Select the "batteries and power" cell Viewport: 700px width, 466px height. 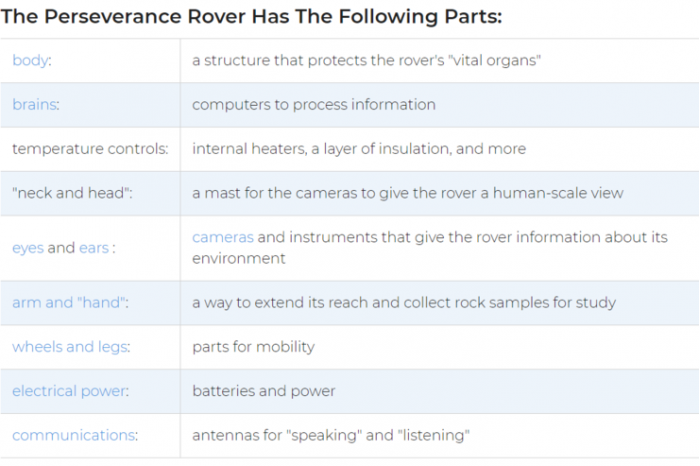[264, 391]
